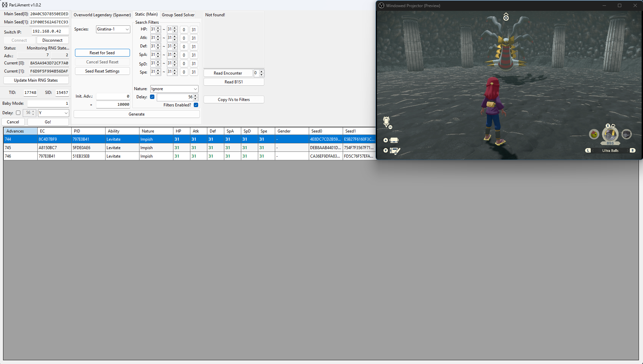This screenshot has width=643, height=364.
Task: Enable the Delay checkbox under Baby Mode
Action: 18,113
